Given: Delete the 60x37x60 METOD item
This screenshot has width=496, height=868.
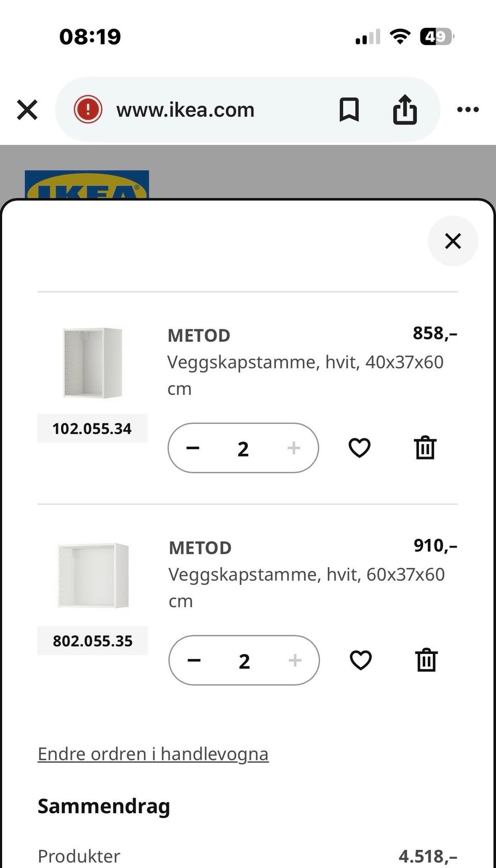Looking at the screenshot, I should (x=426, y=660).
